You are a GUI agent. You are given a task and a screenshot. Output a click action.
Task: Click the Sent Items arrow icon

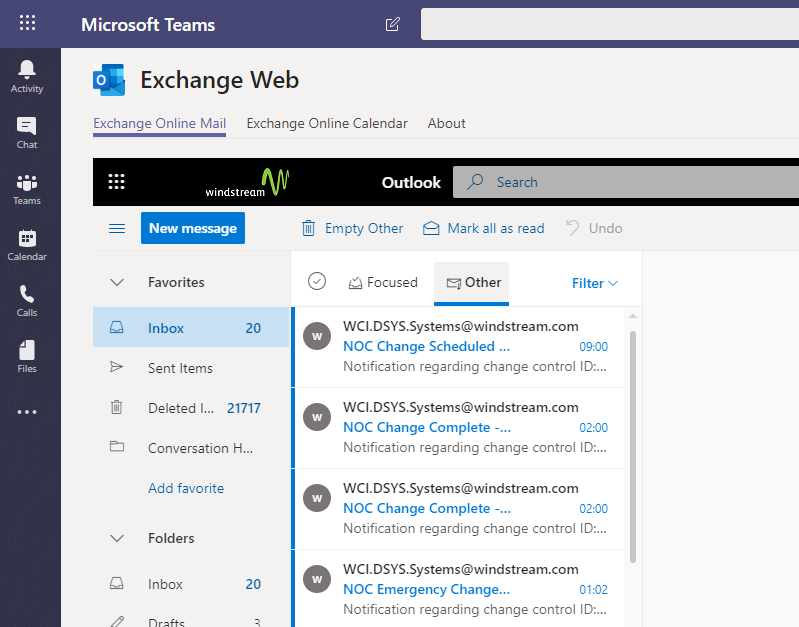117,367
